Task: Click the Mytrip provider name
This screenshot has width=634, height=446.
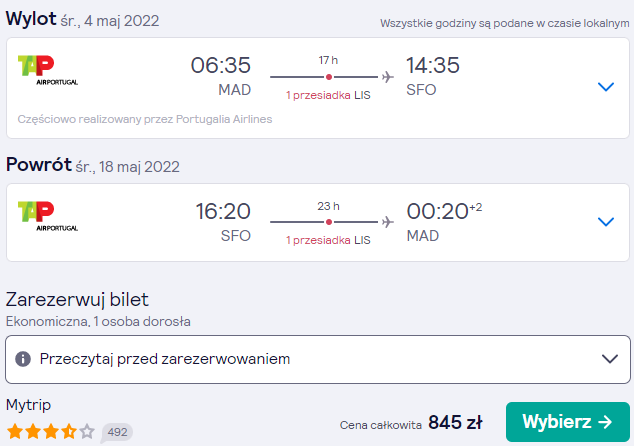Action: 28,405
